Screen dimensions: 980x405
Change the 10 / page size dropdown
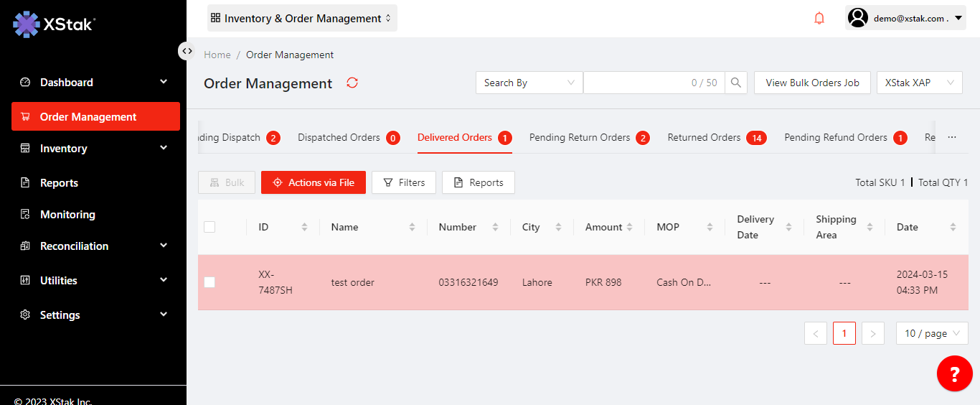(931, 333)
